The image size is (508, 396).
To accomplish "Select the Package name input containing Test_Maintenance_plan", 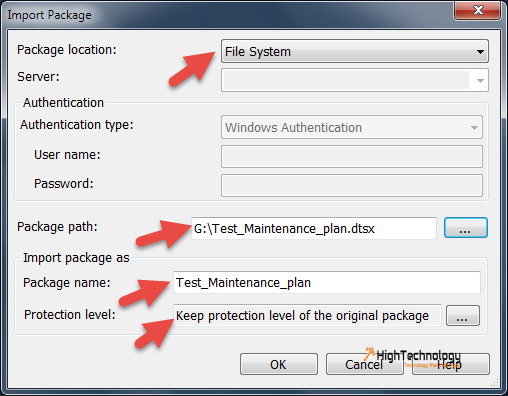I will point(327,282).
